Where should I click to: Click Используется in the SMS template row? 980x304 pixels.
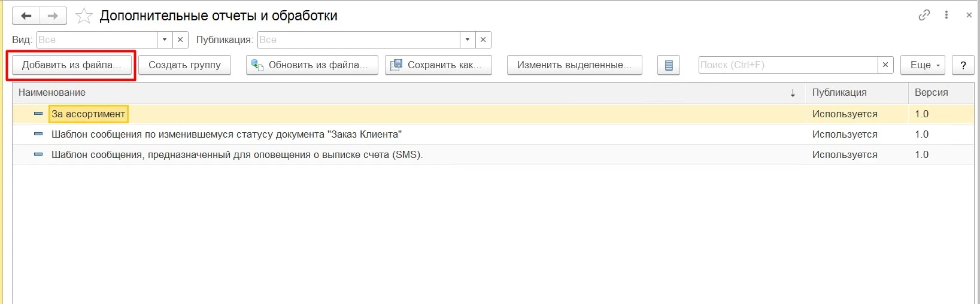click(845, 154)
